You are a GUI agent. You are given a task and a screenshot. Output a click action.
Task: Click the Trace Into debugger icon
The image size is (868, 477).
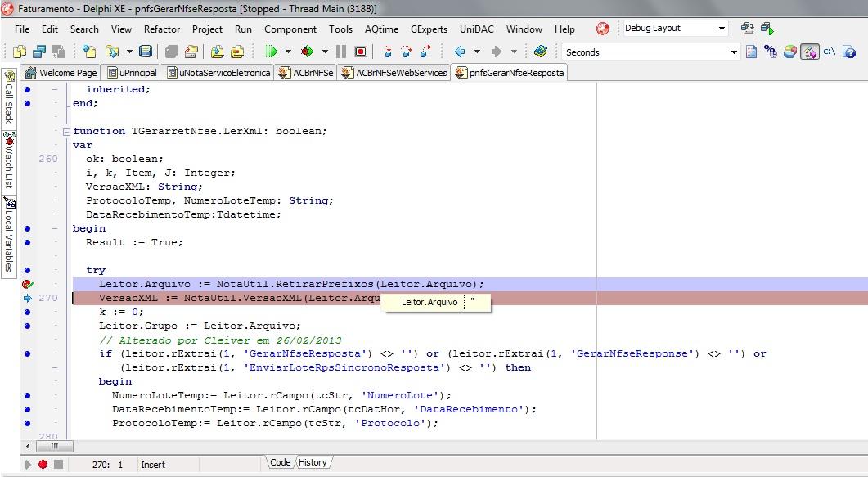[388, 52]
